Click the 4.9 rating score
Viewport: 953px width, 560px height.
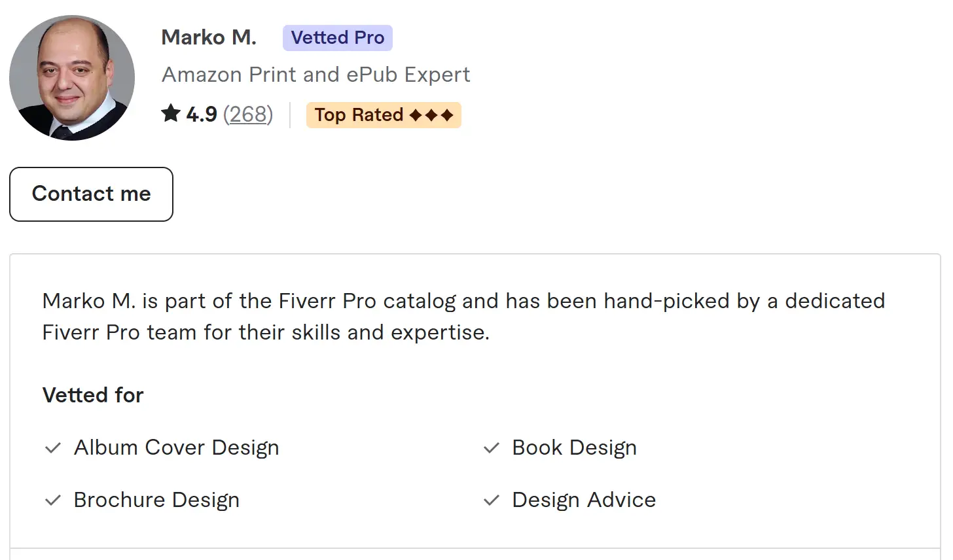202,114
